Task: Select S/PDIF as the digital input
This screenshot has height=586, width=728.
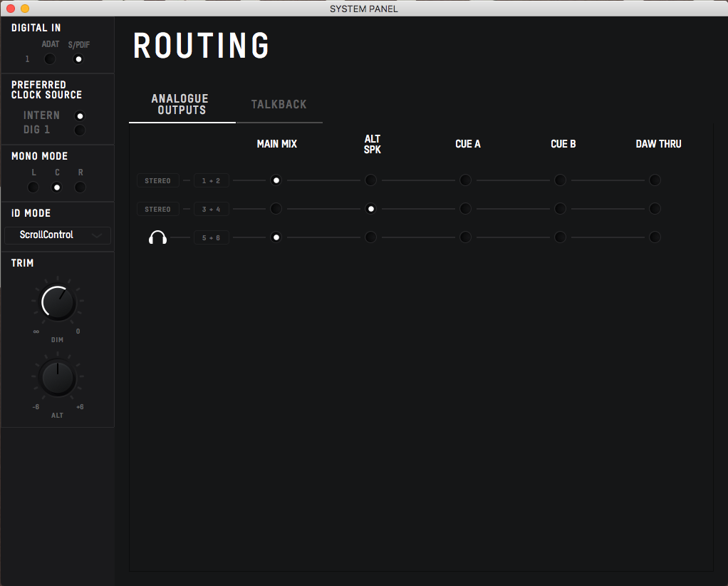Action: [x=78, y=58]
